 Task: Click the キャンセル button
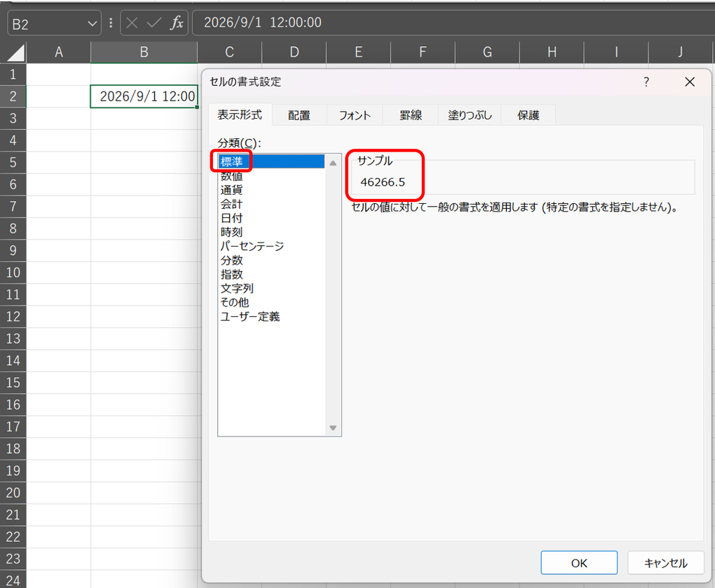pyautogui.click(x=665, y=563)
